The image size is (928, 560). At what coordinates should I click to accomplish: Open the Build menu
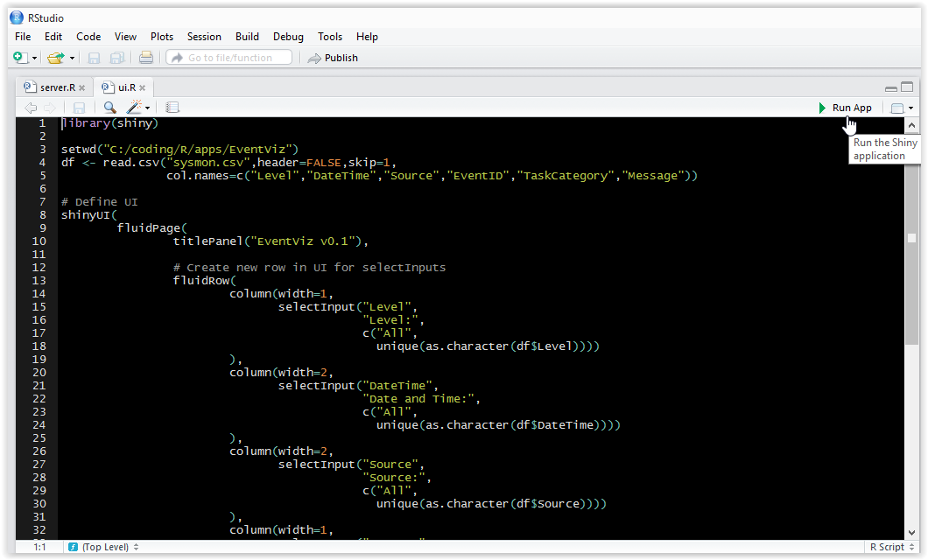[248, 37]
